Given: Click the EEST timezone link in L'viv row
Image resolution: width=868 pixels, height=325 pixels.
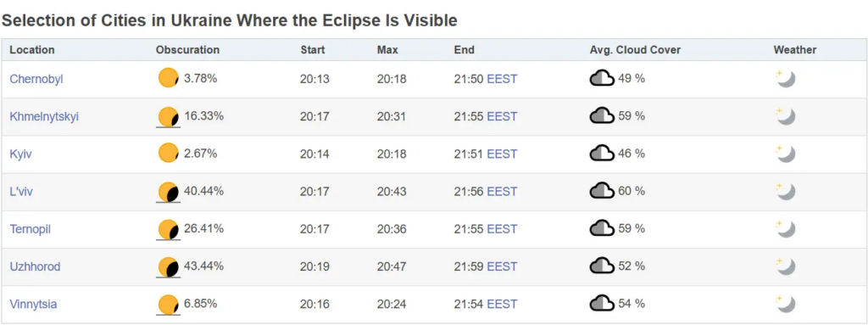Looking at the screenshot, I should pos(502,191).
